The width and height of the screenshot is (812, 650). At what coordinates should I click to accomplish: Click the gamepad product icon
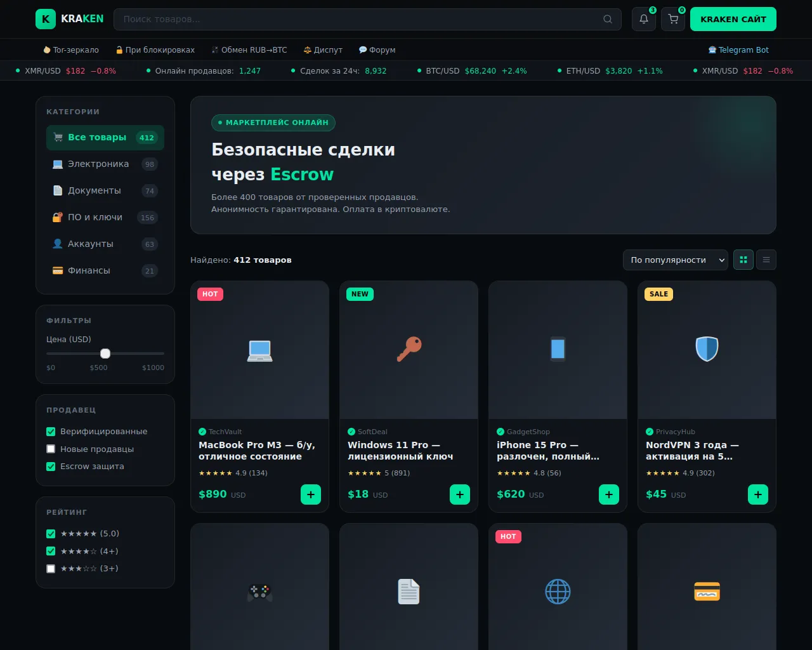(260, 592)
